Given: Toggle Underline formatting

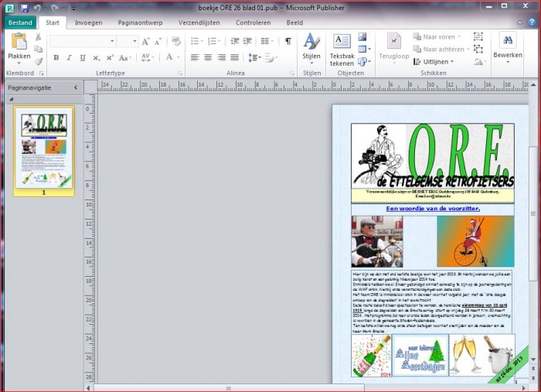Looking at the screenshot, I should click(x=83, y=58).
